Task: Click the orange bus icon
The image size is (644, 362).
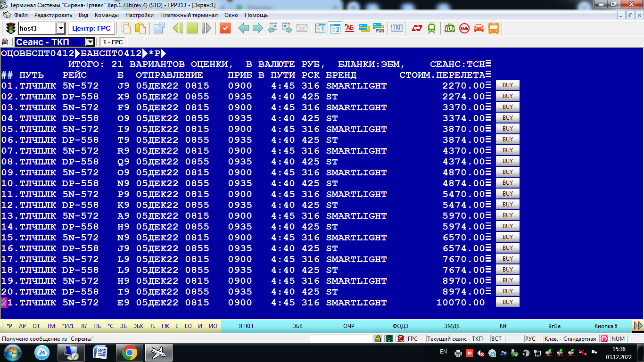Action: [x=493, y=28]
